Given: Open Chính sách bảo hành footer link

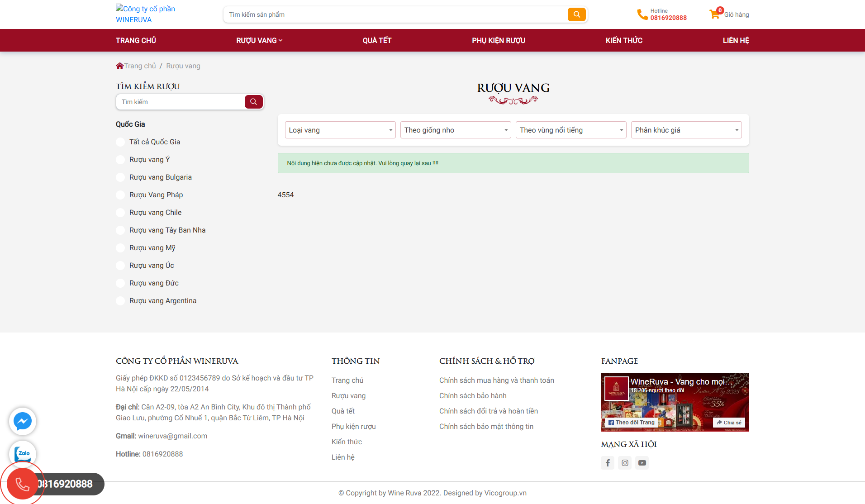Looking at the screenshot, I should [473, 396].
